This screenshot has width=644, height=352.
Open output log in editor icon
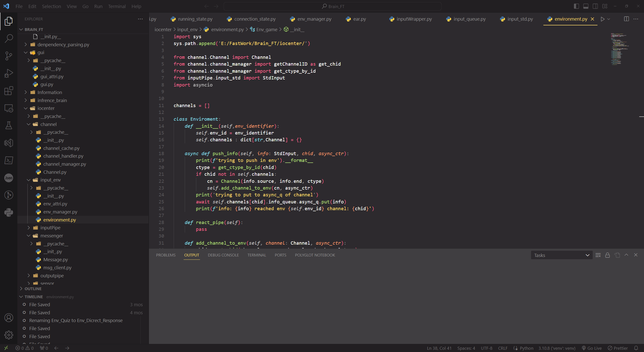(x=617, y=255)
